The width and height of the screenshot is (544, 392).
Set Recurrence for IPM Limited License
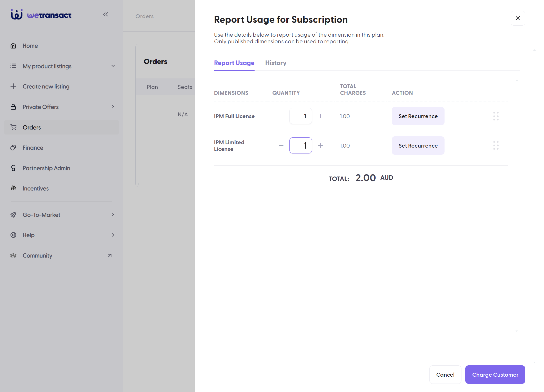[418, 146]
